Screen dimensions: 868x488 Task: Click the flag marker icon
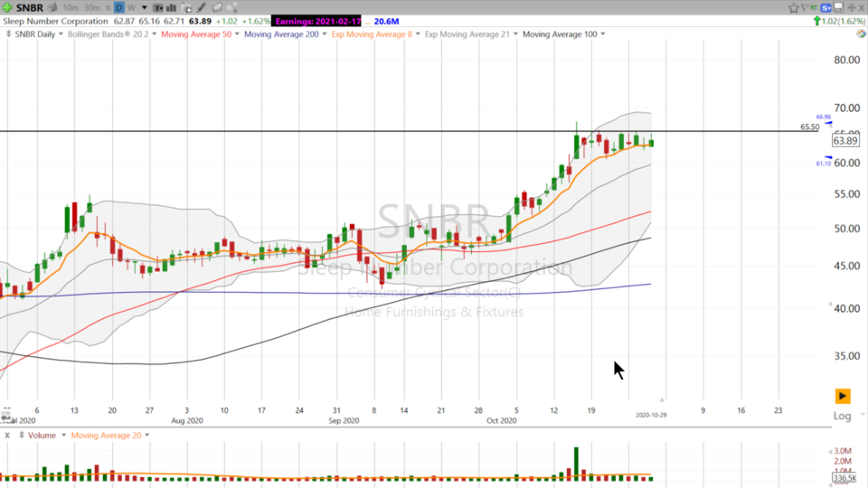coord(805,8)
